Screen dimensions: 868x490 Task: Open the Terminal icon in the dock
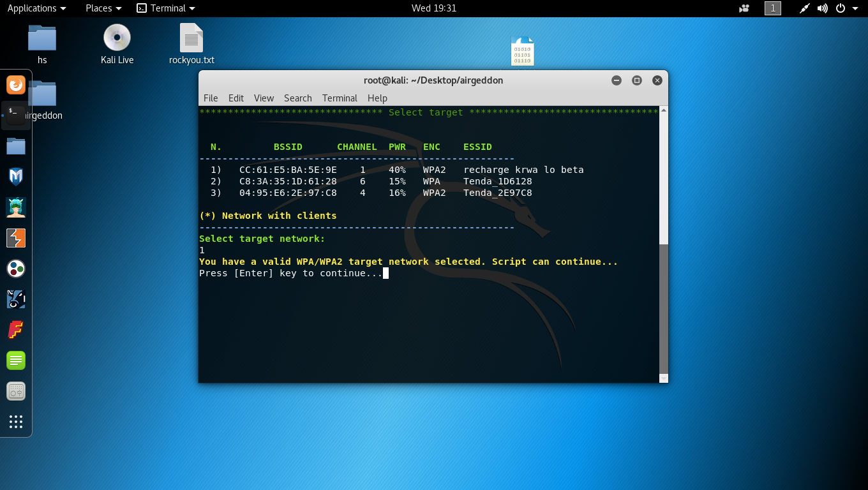(x=16, y=115)
